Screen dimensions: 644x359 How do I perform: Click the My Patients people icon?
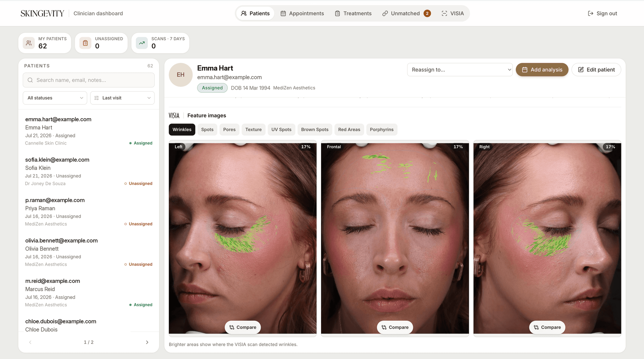[29, 43]
